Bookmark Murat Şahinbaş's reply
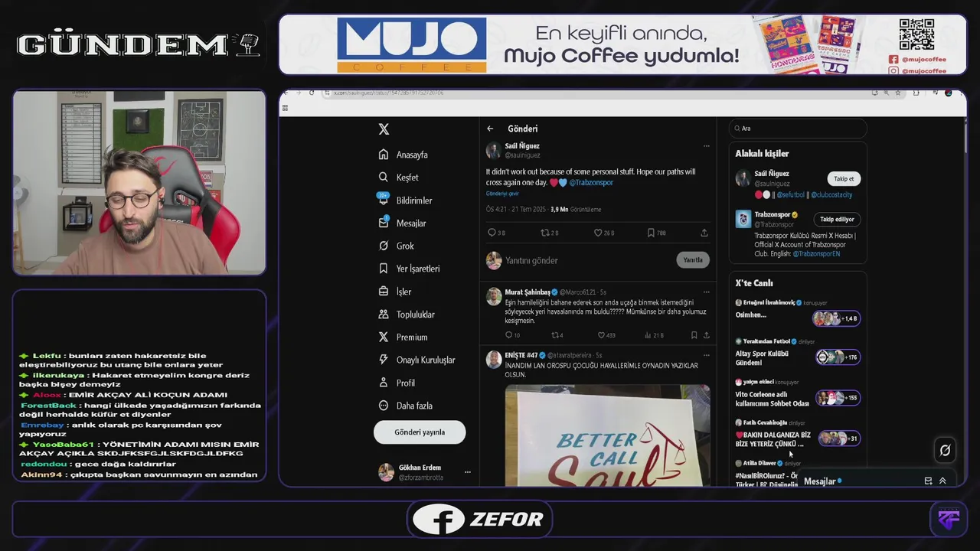 point(694,335)
